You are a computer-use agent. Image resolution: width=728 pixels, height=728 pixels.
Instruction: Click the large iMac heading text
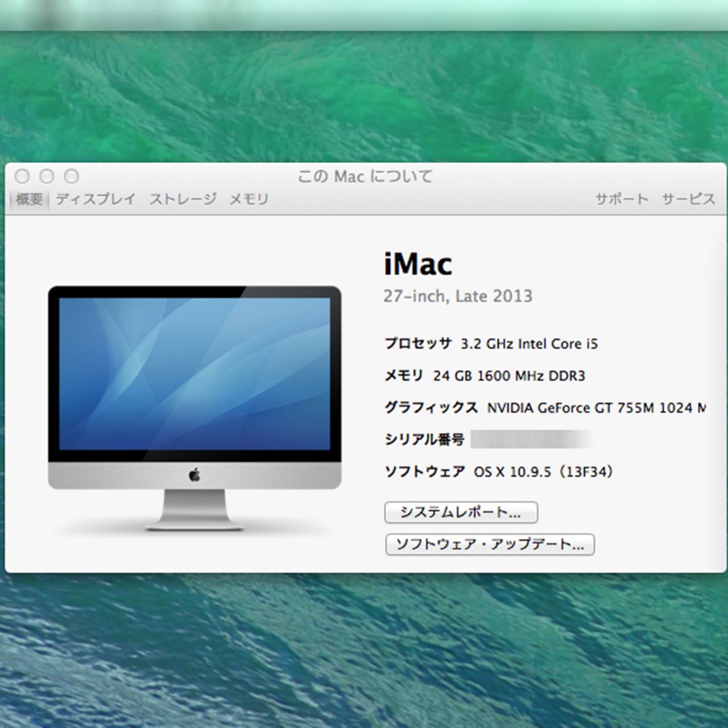(417, 263)
